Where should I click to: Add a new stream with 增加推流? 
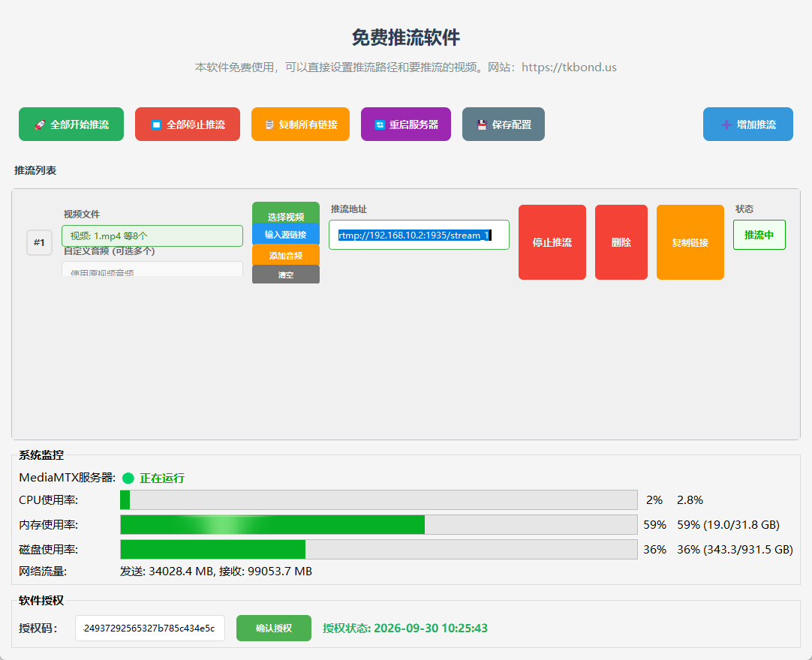tap(747, 124)
